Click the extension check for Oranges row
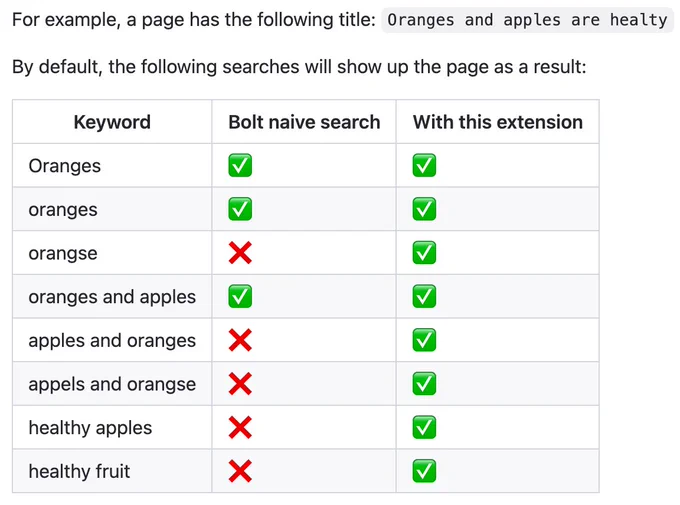680x505 pixels. point(424,165)
